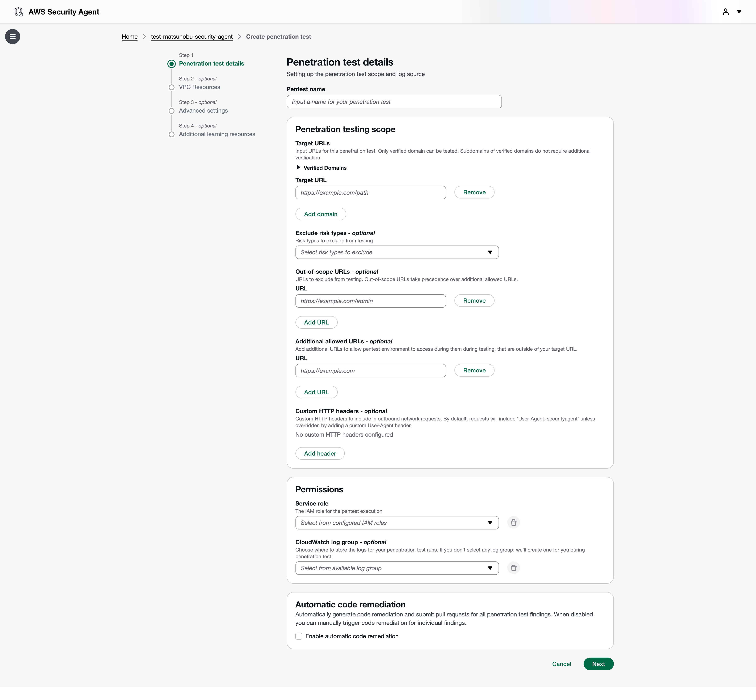Image resolution: width=756 pixels, height=700 pixels.
Task: Focus the Pentest name input field
Action: click(x=394, y=101)
